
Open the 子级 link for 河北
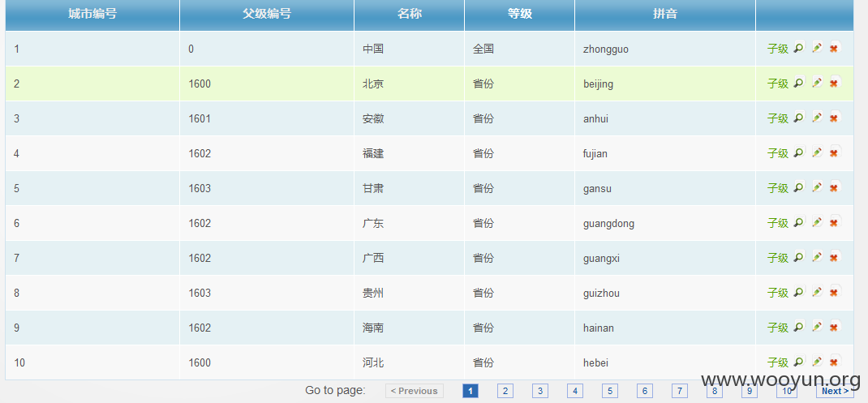(777, 363)
